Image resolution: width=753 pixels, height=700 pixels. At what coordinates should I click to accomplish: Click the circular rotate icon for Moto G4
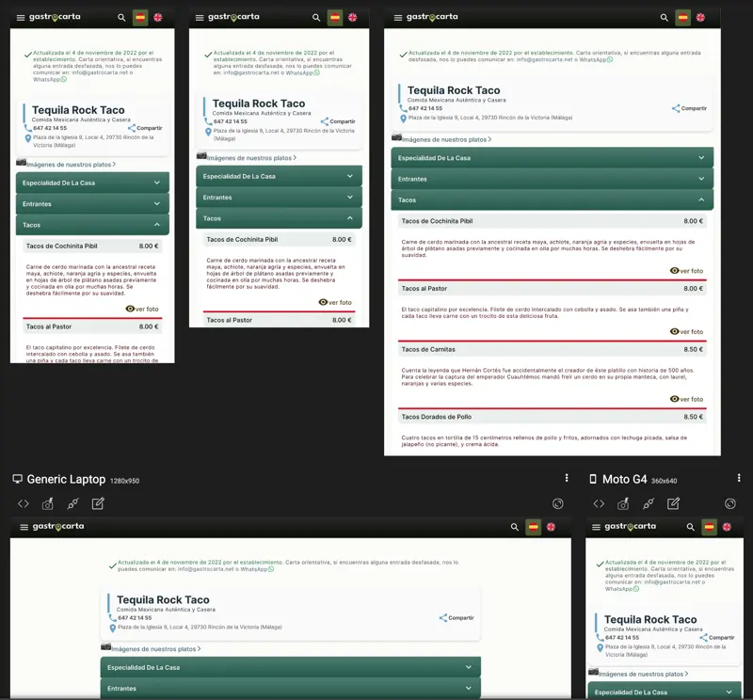(x=730, y=503)
